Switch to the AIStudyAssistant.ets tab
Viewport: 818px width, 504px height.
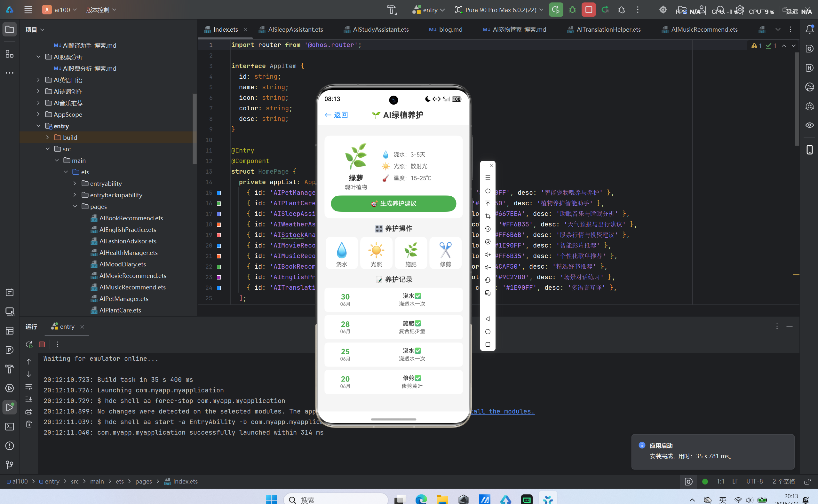tap(376, 29)
